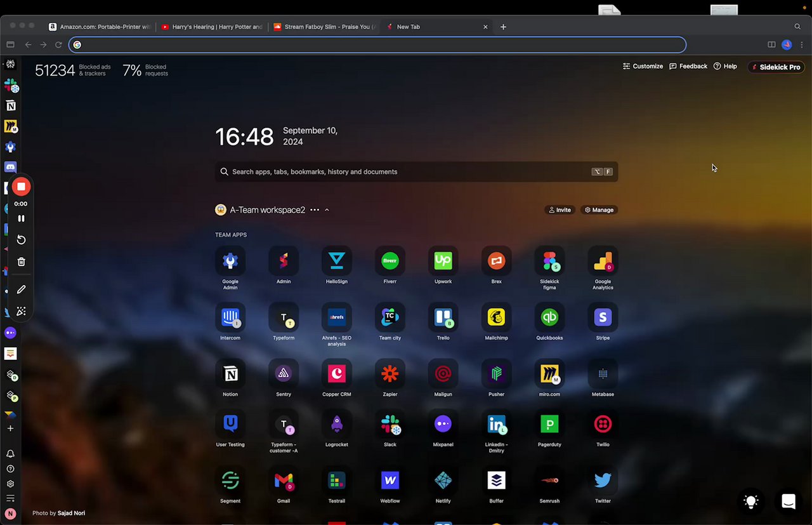Open Logrocket app
Screen dimensions: 812x525
coord(337,424)
